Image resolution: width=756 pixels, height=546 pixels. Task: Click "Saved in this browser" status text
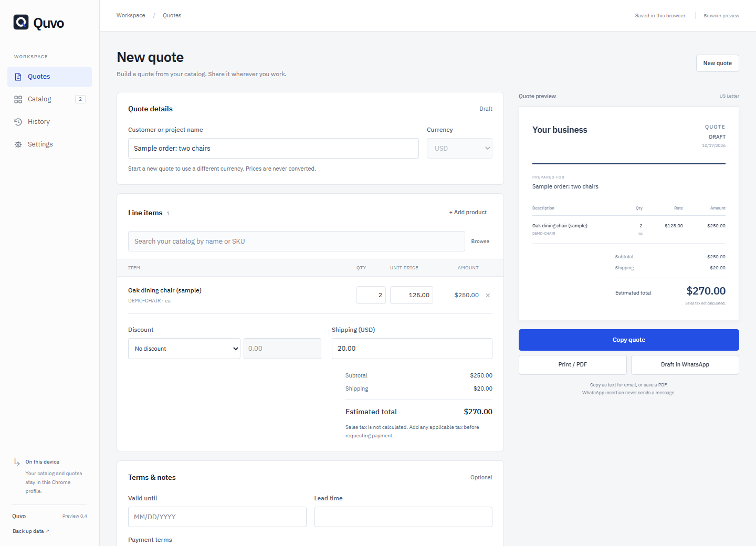(x=660, y=16)
